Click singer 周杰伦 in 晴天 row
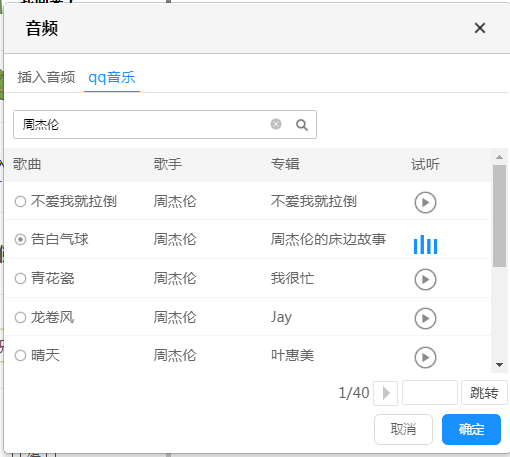Image resolution: width=510 pixels, height=457 pixels. (x=175, y=355)
